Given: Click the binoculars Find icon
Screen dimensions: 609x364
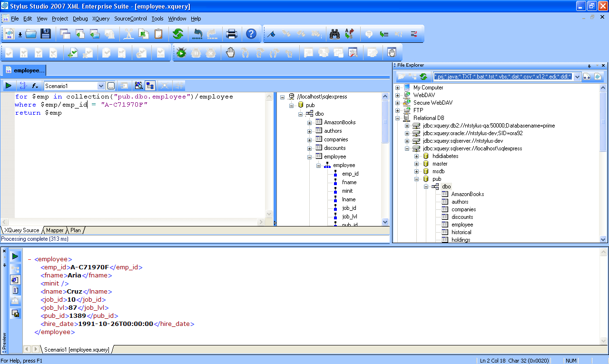Looking at the screenshot, I should pyautogui.click(x=334, y=34).
